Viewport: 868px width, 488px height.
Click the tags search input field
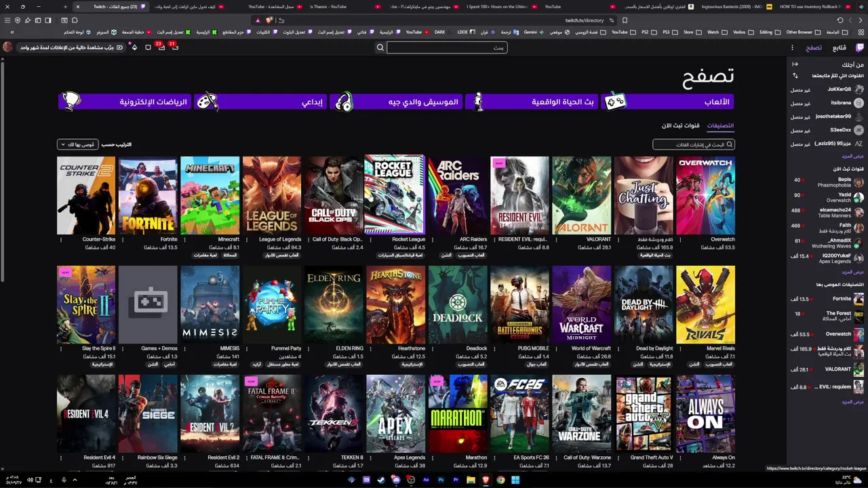click(693, 144)
